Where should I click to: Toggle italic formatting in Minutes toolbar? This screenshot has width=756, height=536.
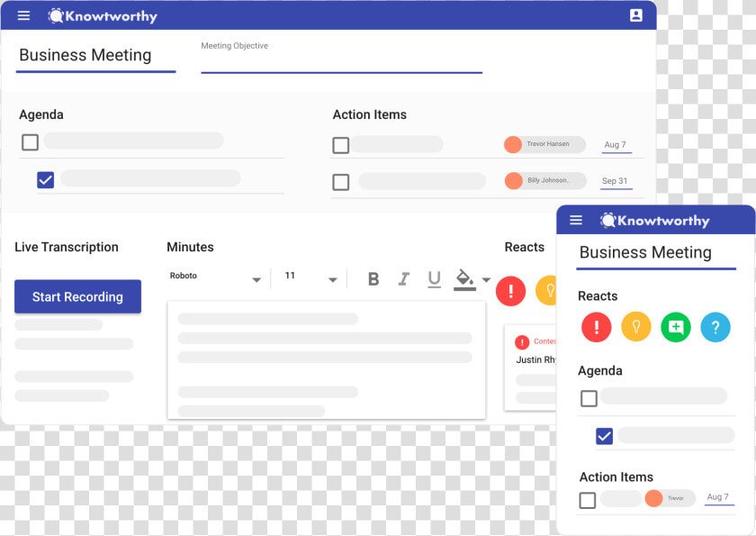403,279
